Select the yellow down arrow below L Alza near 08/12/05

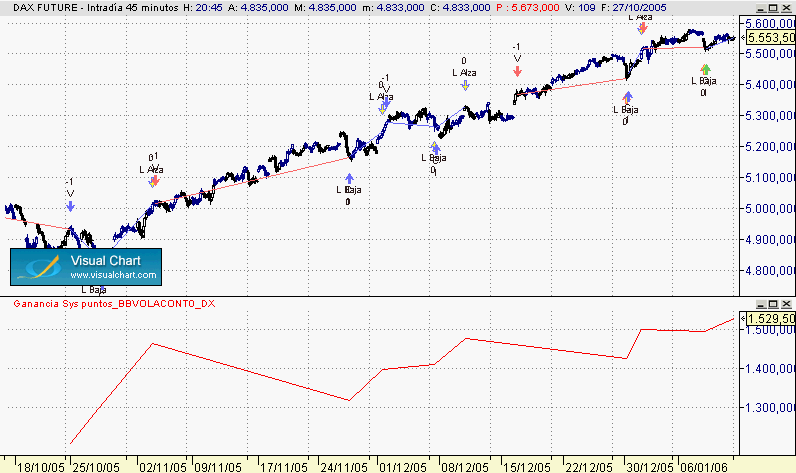[465, 86]
